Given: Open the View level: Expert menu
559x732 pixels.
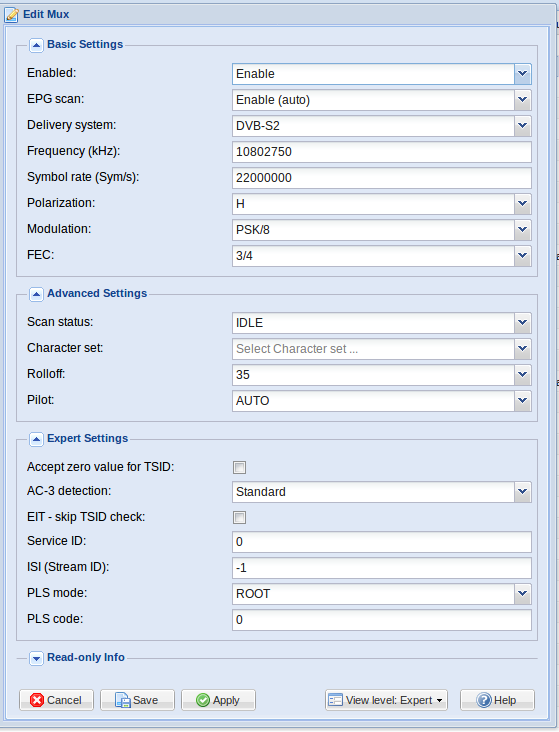Looking at the screenshot, I should 386,700.
